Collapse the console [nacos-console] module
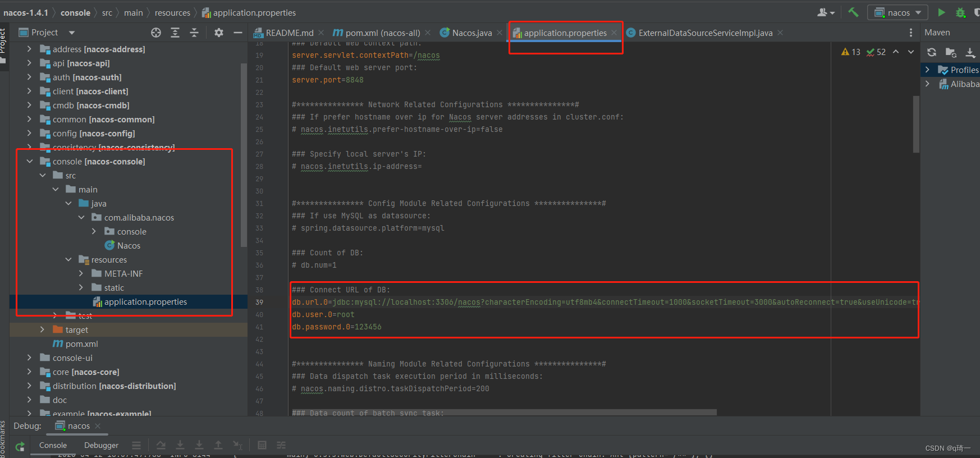The width and height of the screenshot is (980, 458). coord(29,161)
